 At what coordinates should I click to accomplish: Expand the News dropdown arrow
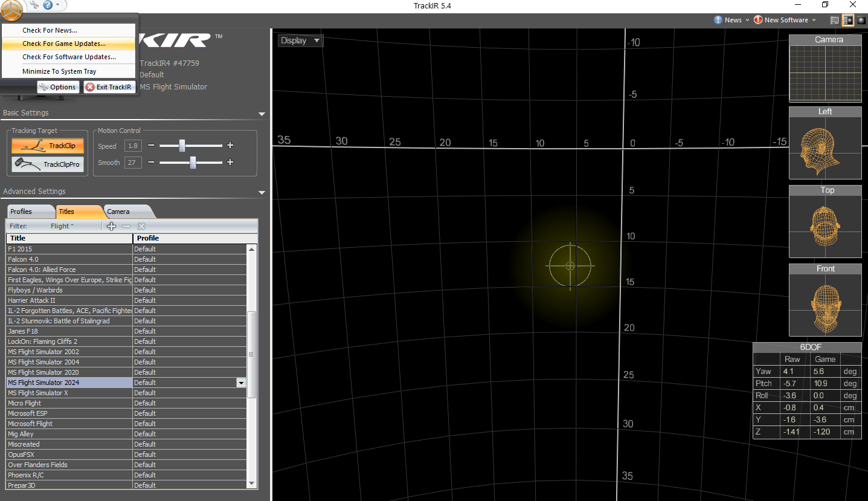point(747,20)
